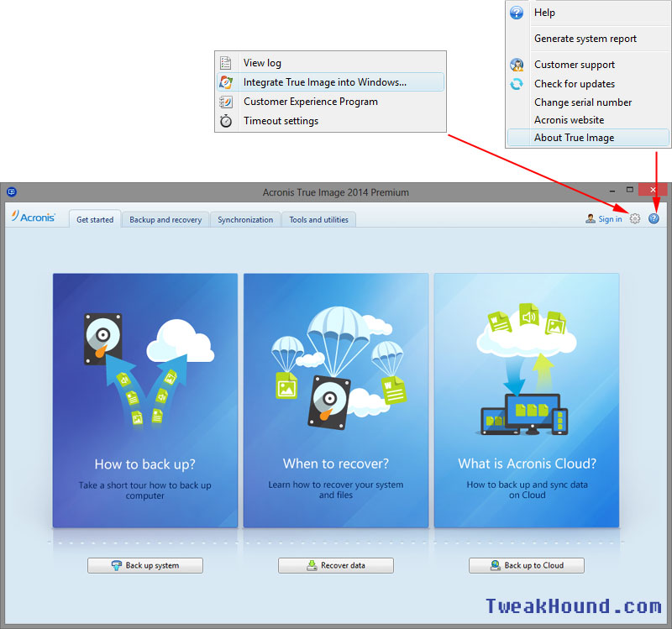Click the Sign in user icon
Screen dimensions: 672x629
591,219
